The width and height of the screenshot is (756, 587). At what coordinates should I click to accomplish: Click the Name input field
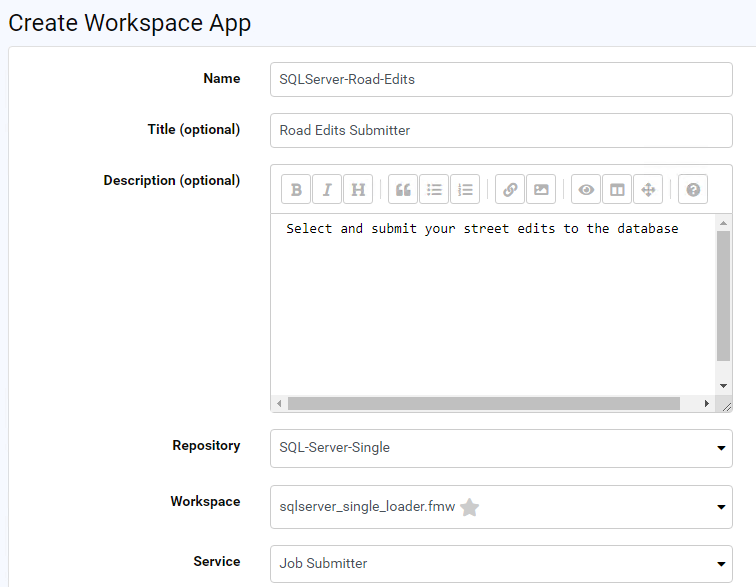click(x=500, y=80)
